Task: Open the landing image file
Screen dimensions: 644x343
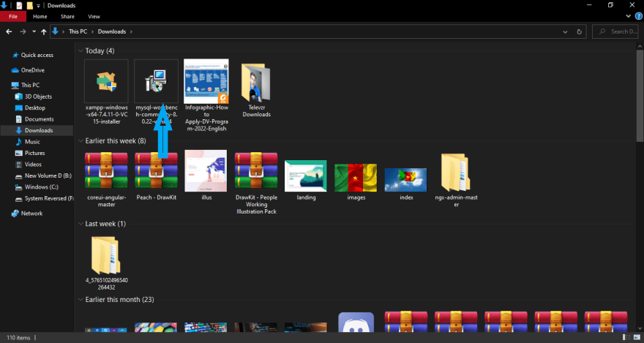Action: pyautogui.click(x=306, y=176)
